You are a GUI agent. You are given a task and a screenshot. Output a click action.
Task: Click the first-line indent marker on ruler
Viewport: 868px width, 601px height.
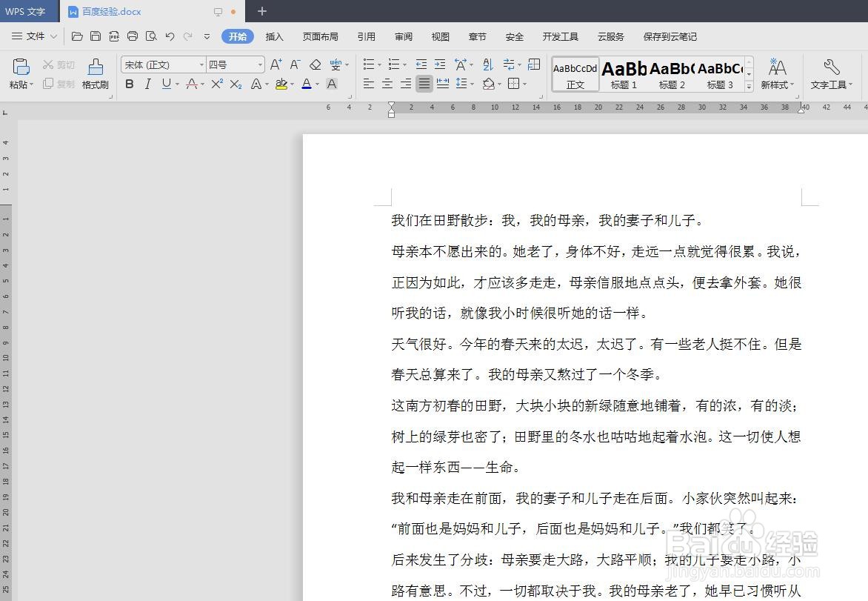point(391,104)
